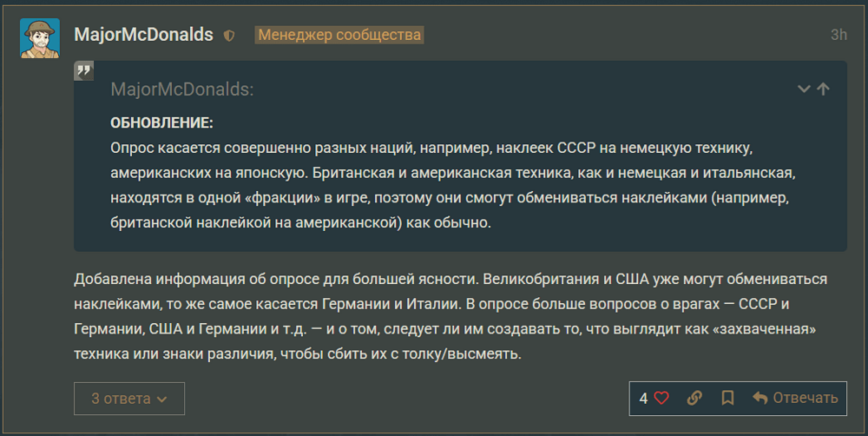Click the curved reply arrow icon
868x436 pixels.
[x=760, y=398]
